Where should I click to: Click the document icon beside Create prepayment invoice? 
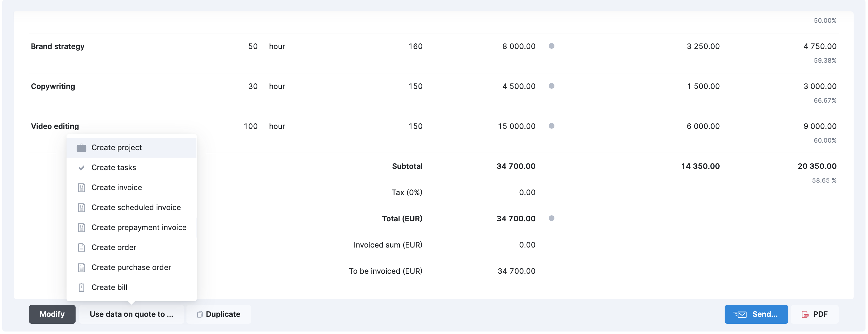coord(82,228)
